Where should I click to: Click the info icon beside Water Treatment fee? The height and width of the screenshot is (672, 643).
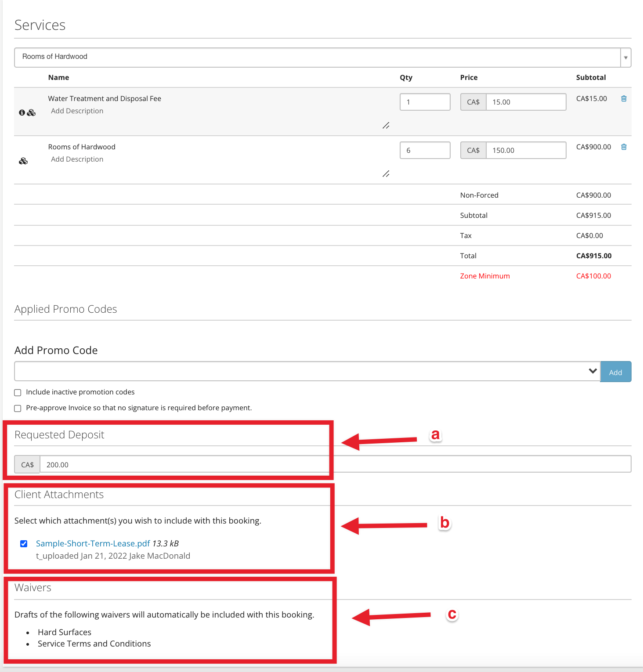point(22,113)
